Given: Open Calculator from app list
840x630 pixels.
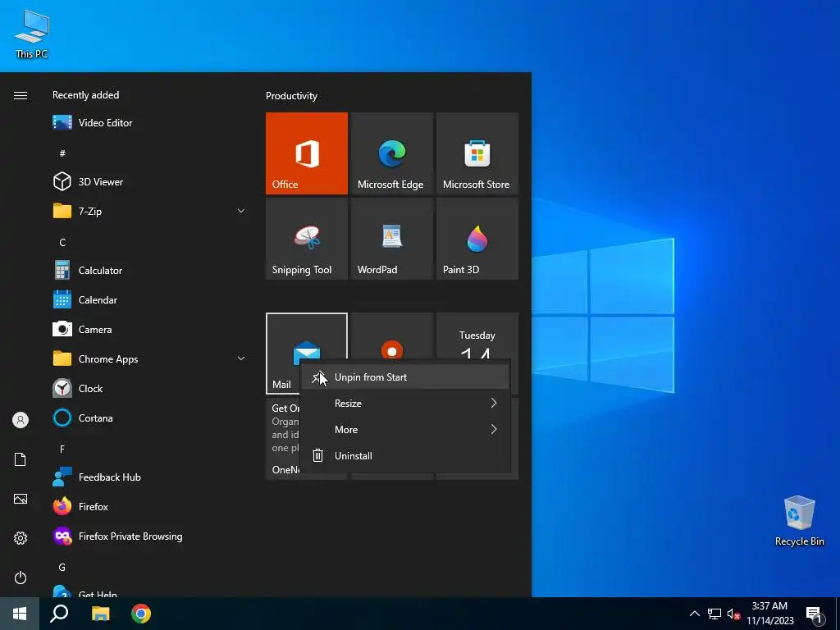Looking at the screenshot, I should pos(149,271).
